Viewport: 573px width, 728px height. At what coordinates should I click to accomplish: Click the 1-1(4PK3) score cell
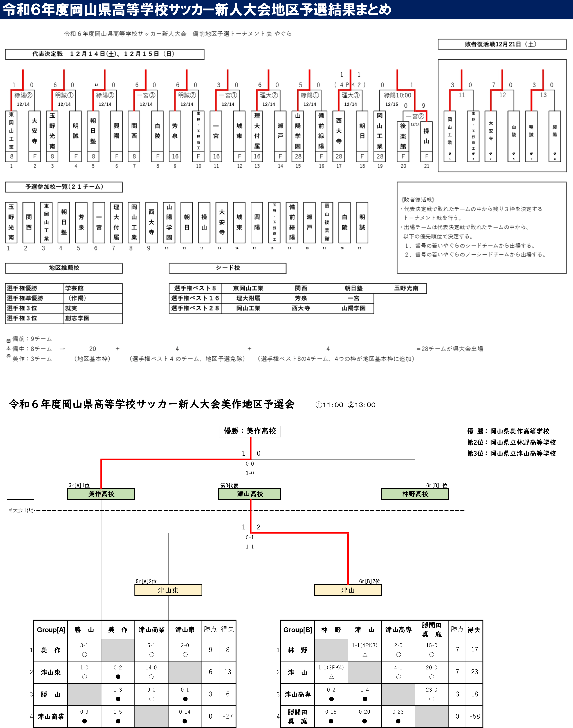point(365,650)
